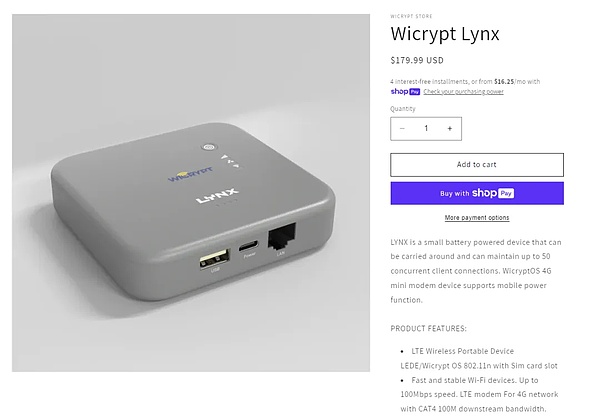Click the quantity number field showing 1
The width and height of the screenshot is (600, 419).
coord(426,129)
